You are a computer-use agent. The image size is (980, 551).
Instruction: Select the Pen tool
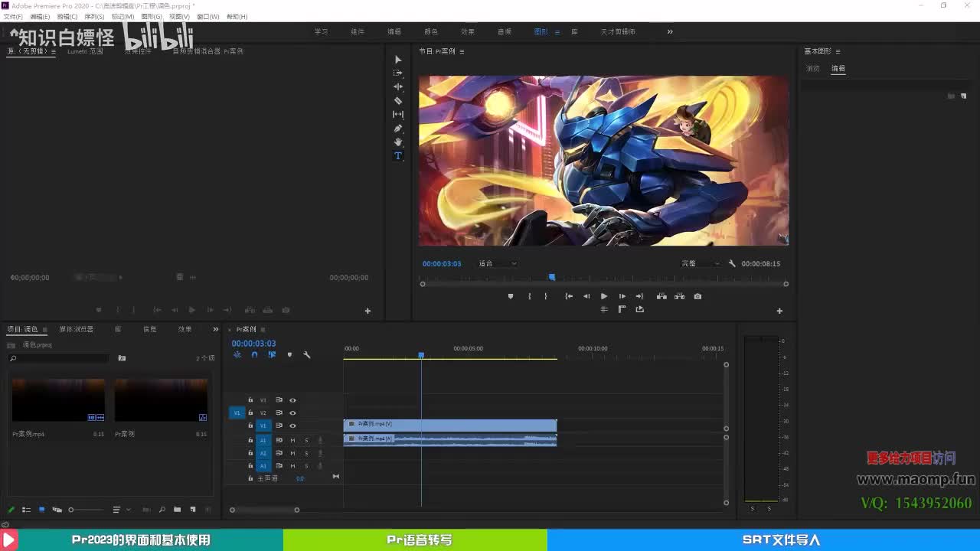coord(397,129)
